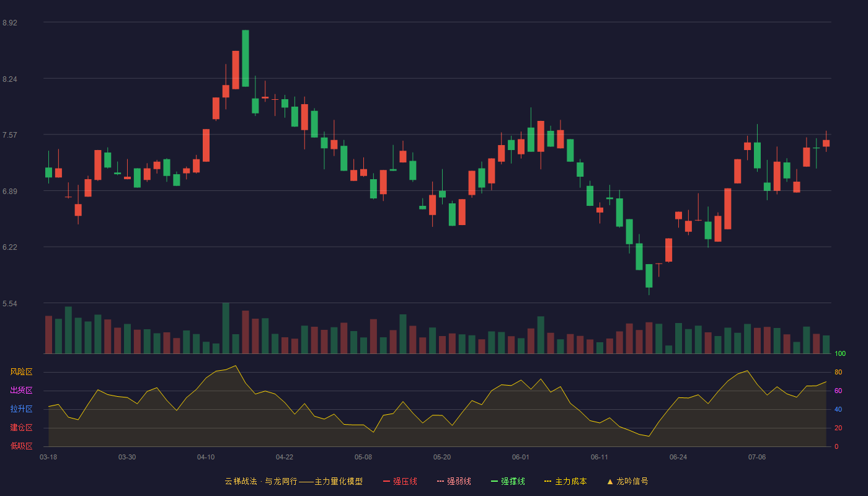Toggle the 强弱线 legend series

coord(454,481)
